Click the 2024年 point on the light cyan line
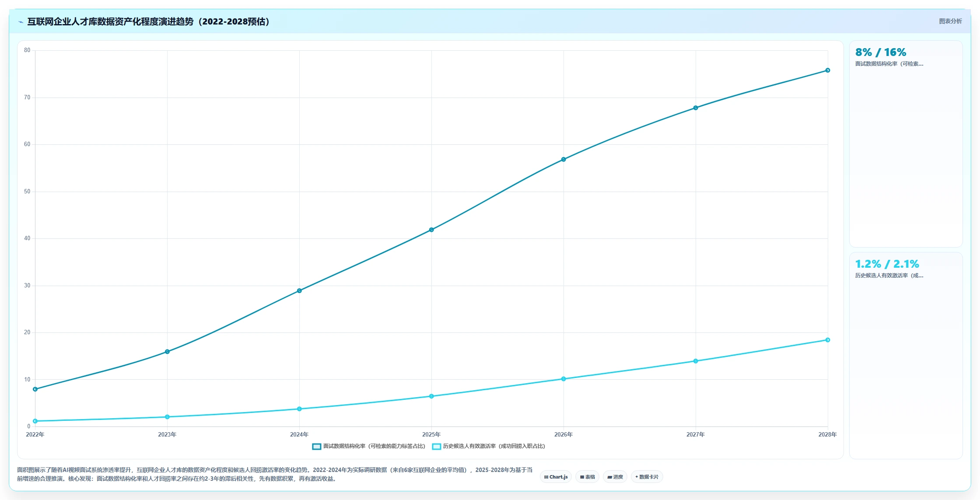 299,409
